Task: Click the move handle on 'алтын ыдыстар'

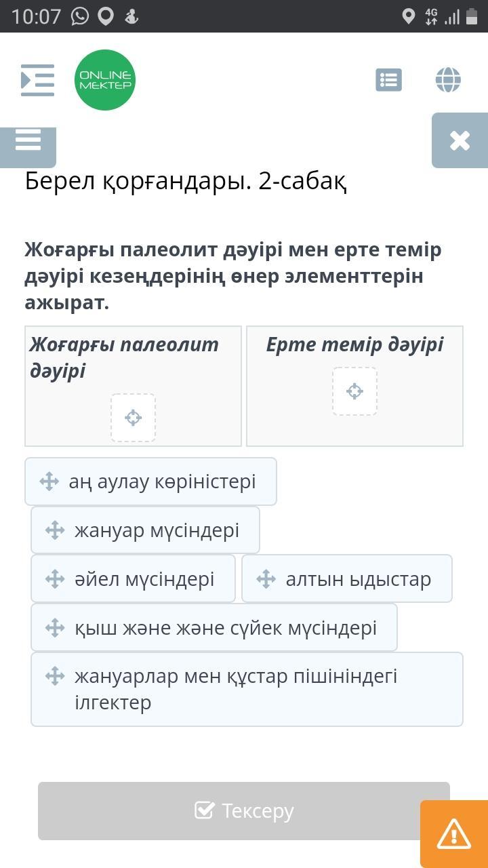Action: [x=266, y=578]
